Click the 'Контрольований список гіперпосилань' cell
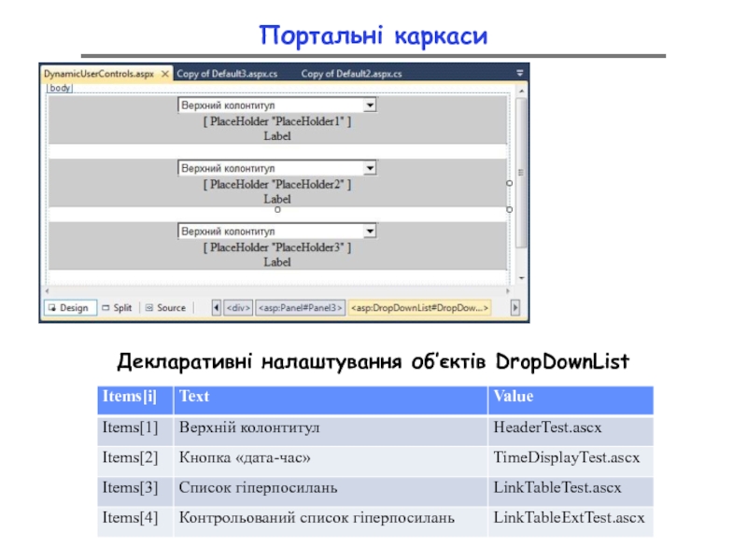Image resolution: width=747 pixels, height=560 pixels. pos(331,522)
